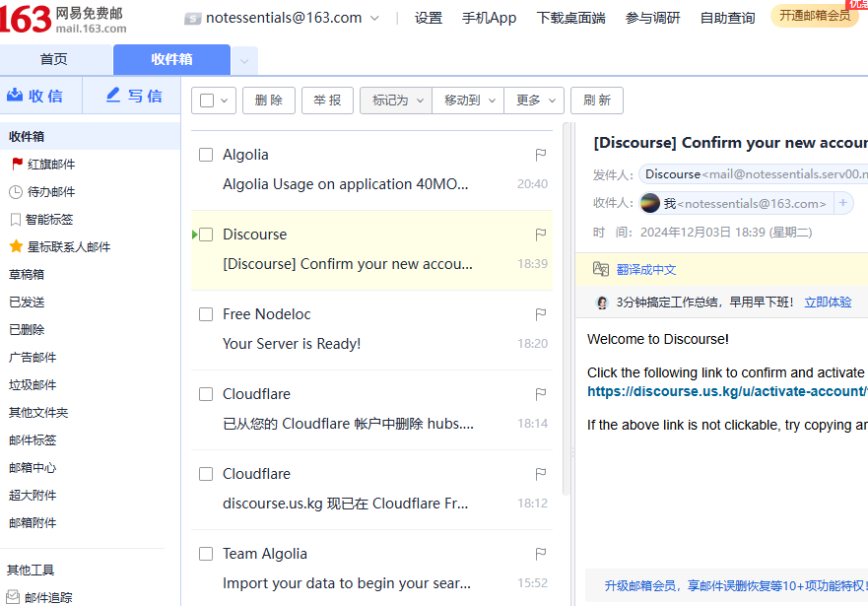868x606 pixels.
Task: Click the 升级邮箱会员 promotion link
Action: tap(736, 585)
